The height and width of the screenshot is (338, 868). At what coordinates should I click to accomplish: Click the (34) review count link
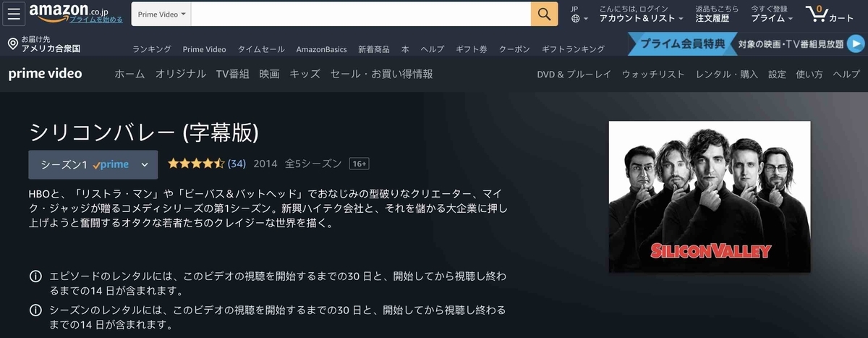pyautogui.click(x=237, y=164)
